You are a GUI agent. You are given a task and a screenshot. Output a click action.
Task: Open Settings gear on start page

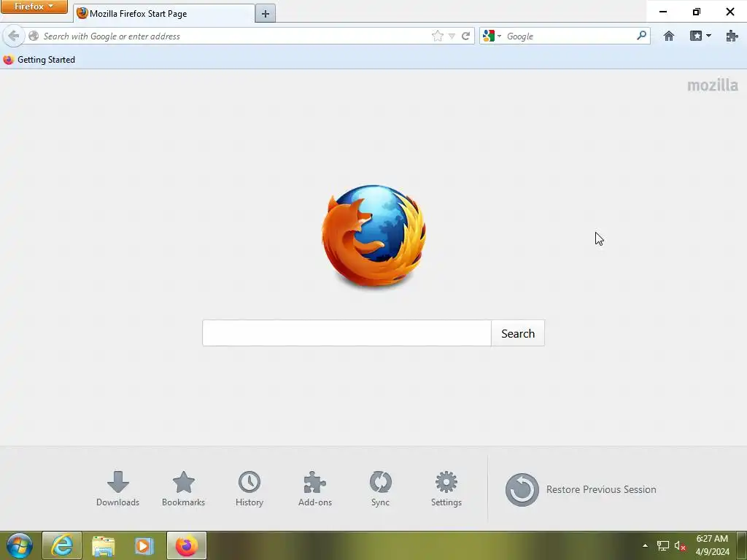click(446, 489)
